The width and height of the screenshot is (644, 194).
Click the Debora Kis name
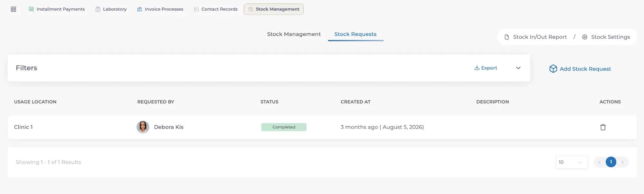point(169,127)
